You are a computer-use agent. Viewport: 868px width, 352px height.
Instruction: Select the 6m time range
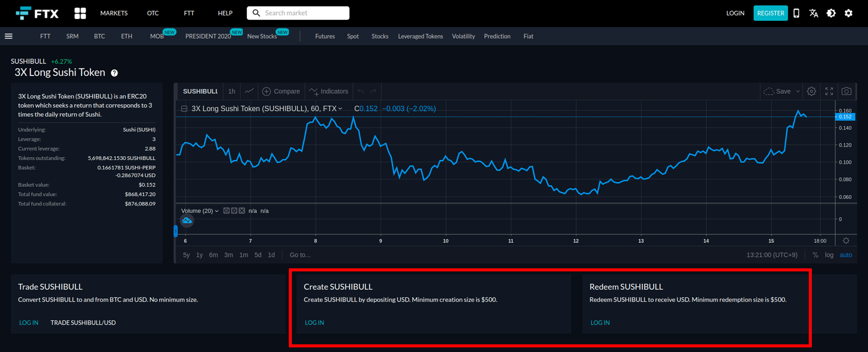tap(213, 255)
